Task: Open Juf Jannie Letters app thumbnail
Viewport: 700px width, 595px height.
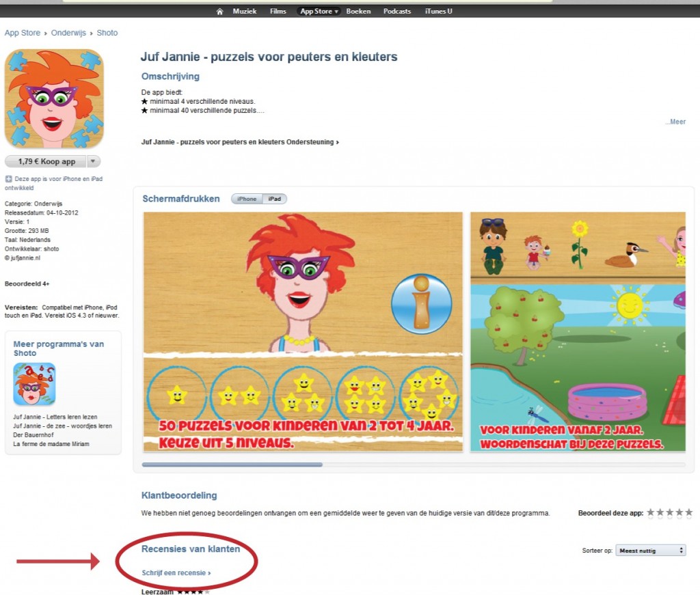Action: click(x=34, y=384)
